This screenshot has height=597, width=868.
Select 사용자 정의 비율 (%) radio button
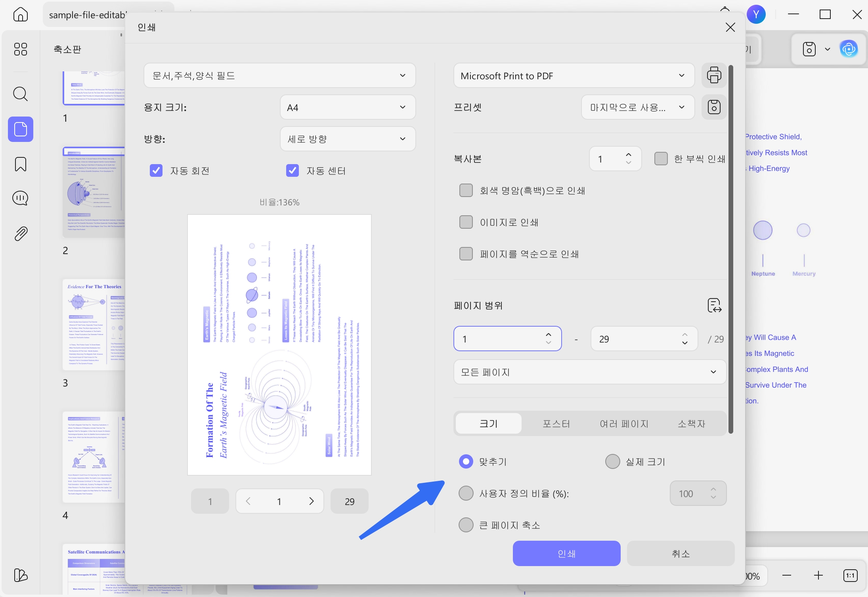coord(466,493)
